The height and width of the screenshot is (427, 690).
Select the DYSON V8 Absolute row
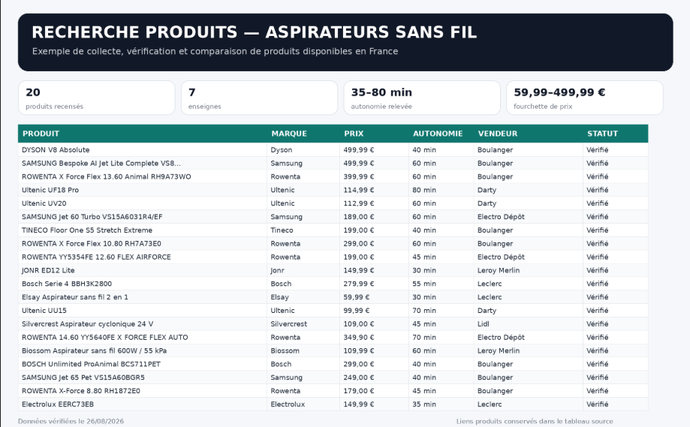333,150
